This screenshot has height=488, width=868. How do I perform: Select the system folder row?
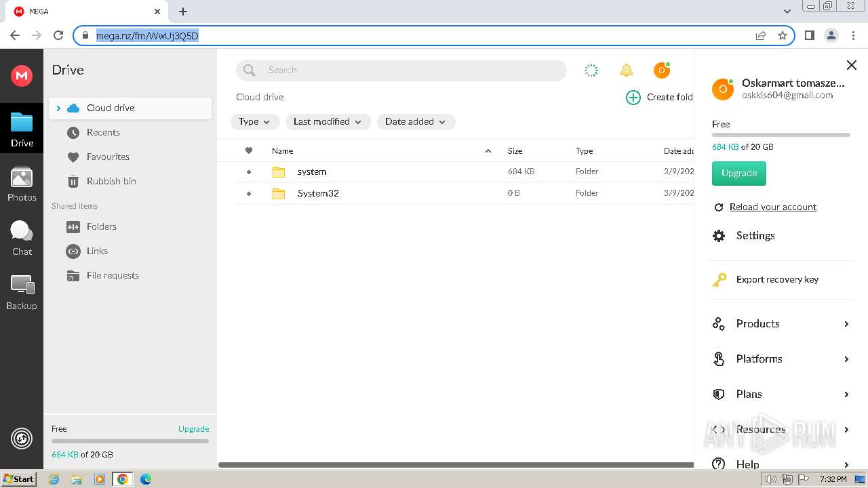[465, 171]
